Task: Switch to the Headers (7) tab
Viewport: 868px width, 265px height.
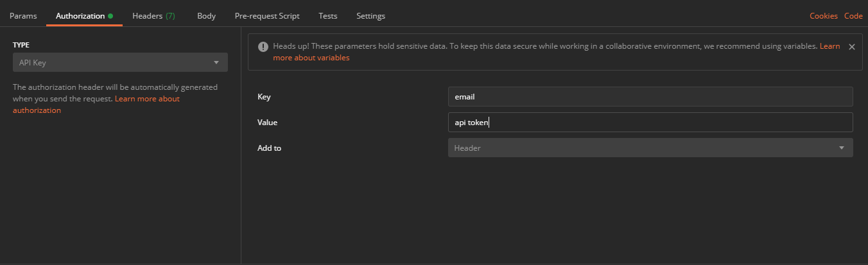Action: click(153, 16)
